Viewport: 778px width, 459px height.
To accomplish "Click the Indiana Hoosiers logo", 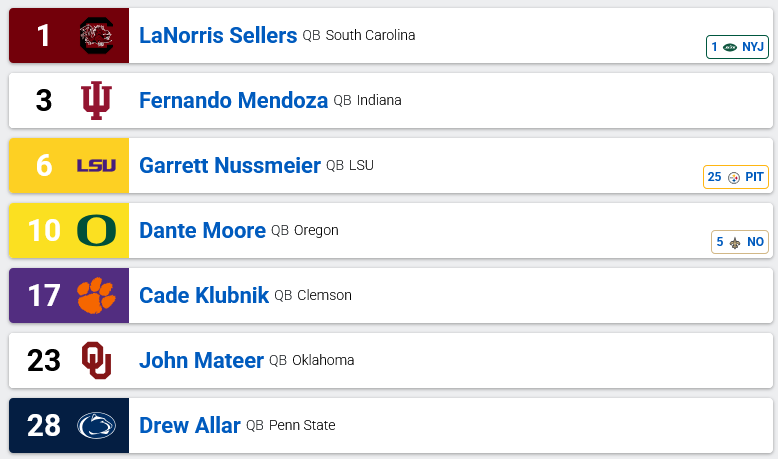I will click(96, 101).
